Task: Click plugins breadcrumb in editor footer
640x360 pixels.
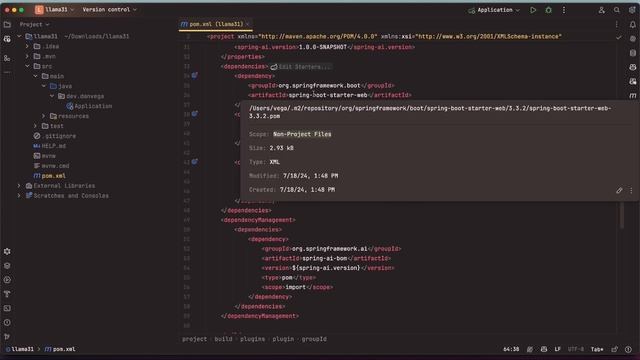Action: pyautogui.click(x=252, y=339)
